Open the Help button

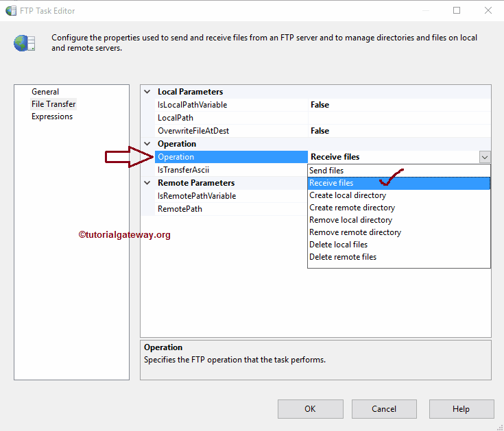(461, 409)
